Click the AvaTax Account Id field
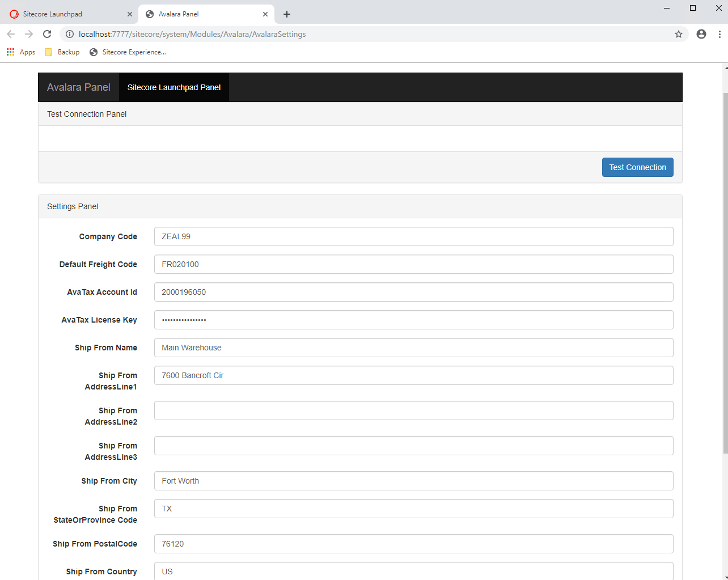The width and height of the screenshot is (728, 580). click(414, 292)
